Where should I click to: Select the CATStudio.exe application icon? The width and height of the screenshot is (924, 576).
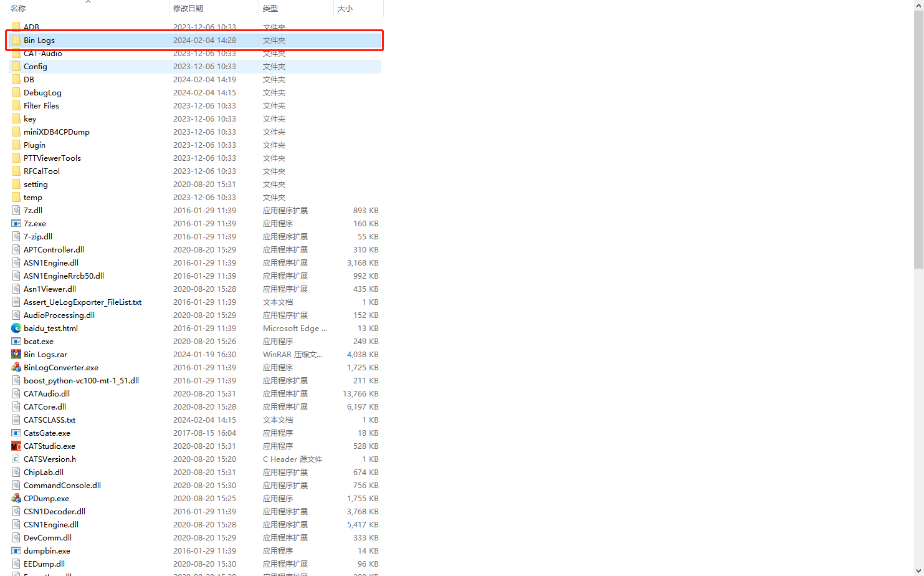pos(16,446)
